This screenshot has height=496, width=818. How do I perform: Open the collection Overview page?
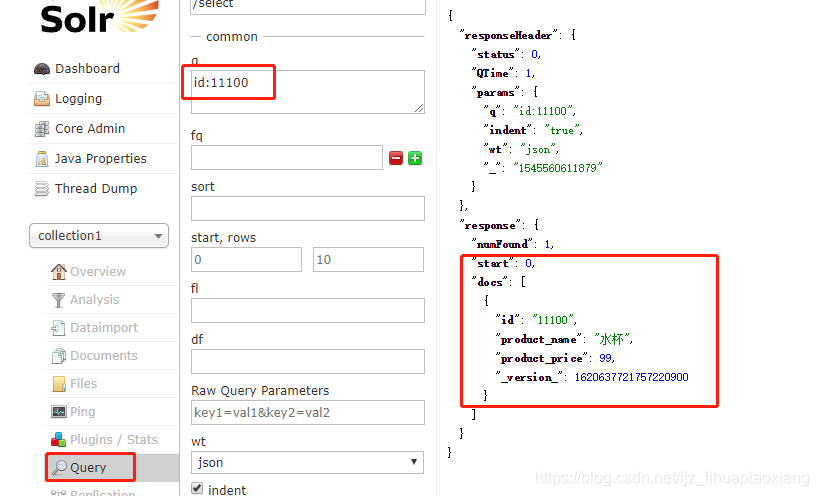(x=98, y=272)
